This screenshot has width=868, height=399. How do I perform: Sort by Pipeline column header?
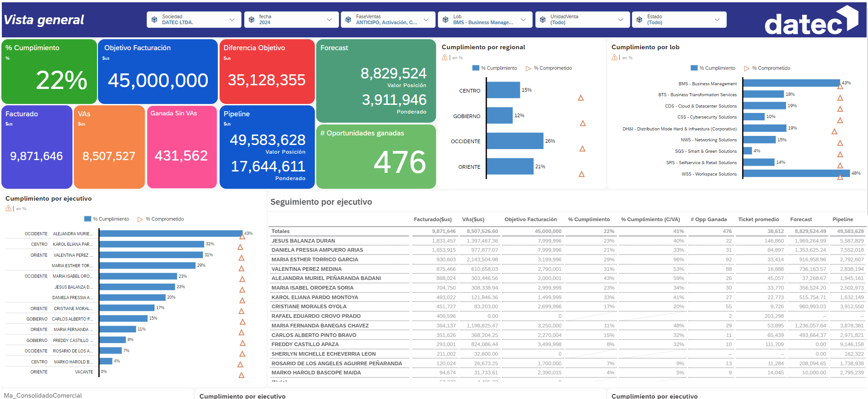[843, 219]
